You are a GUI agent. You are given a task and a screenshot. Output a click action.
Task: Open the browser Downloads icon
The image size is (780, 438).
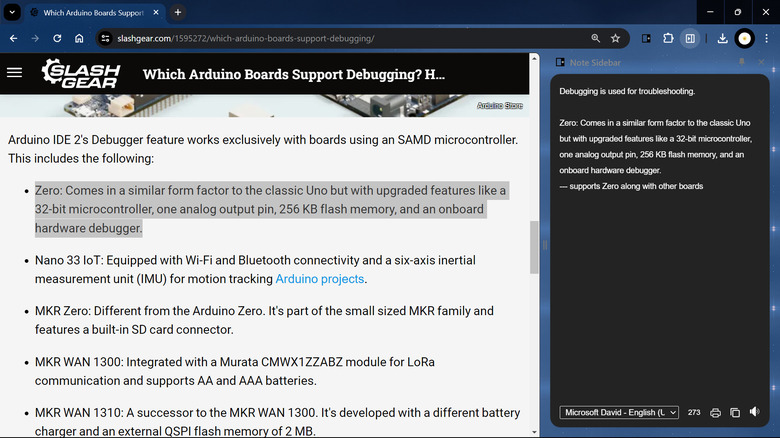click(x=722, y=38)
